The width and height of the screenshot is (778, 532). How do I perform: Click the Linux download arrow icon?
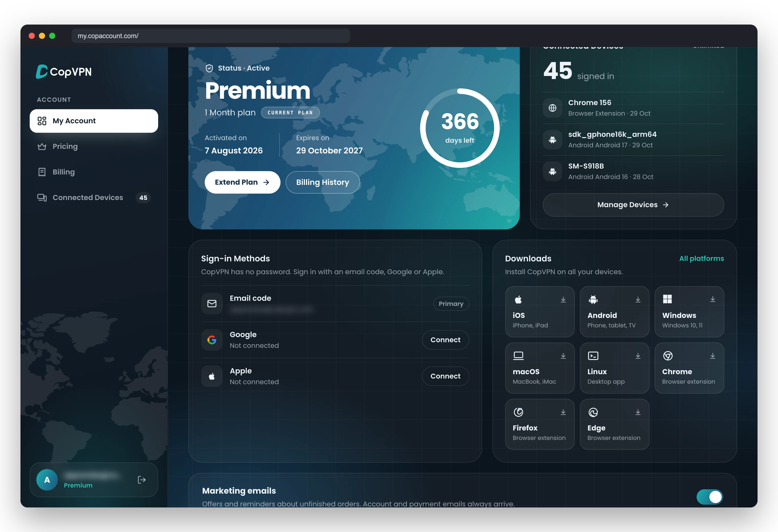638,356
